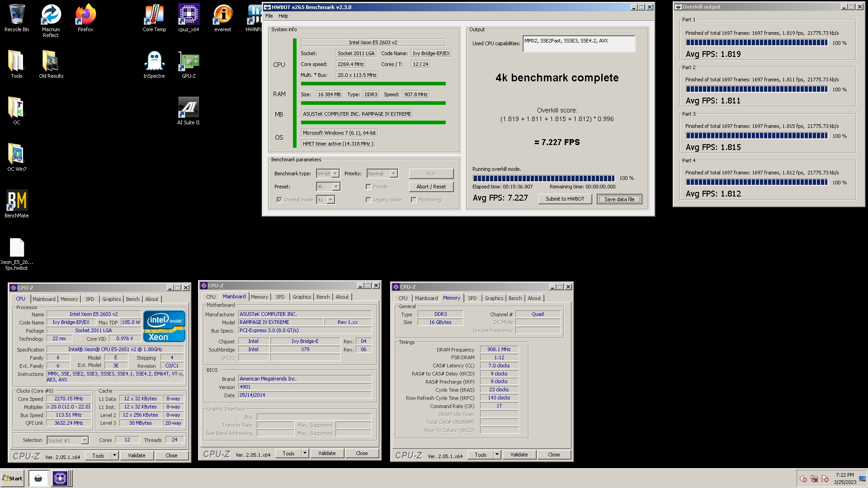The width and height of the screenshot is (868, 488).
Task: Click Close in CPU-Z Memory window
Action: [554, 455]
